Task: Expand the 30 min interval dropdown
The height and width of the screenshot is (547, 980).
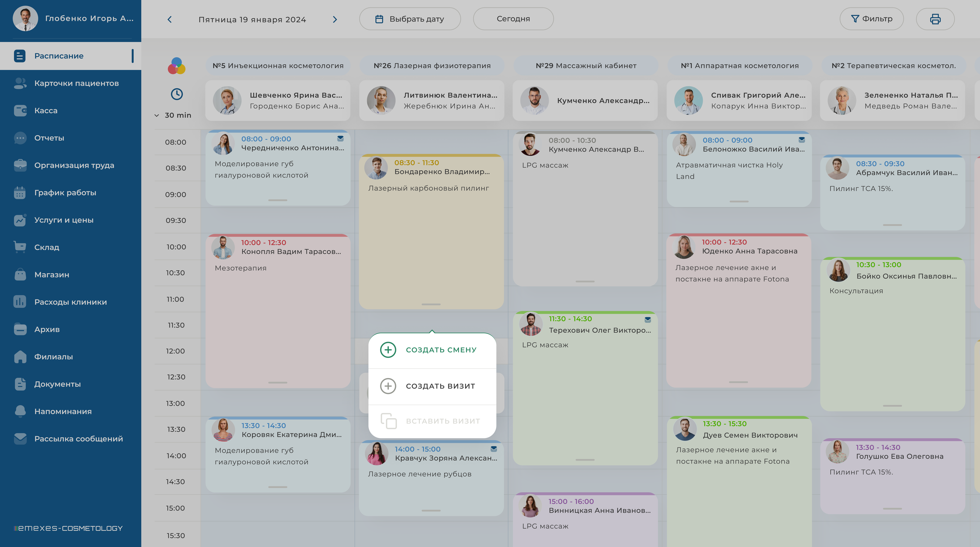Action: pos(173,115)
